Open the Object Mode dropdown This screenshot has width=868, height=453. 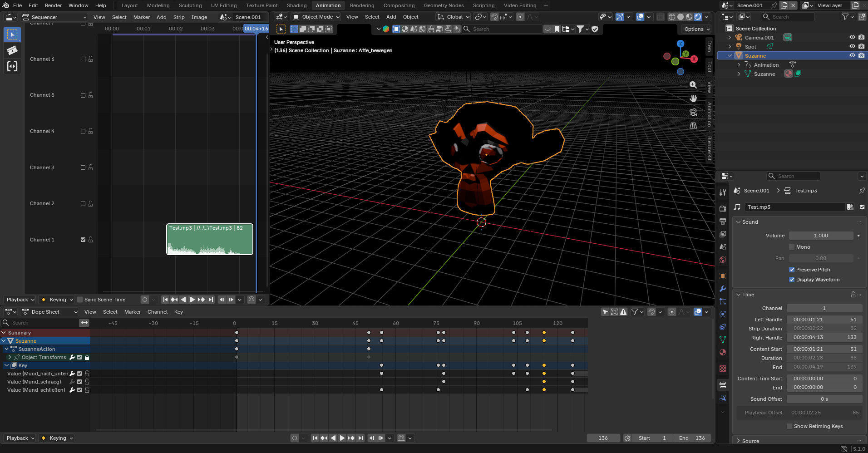[316, 17]
